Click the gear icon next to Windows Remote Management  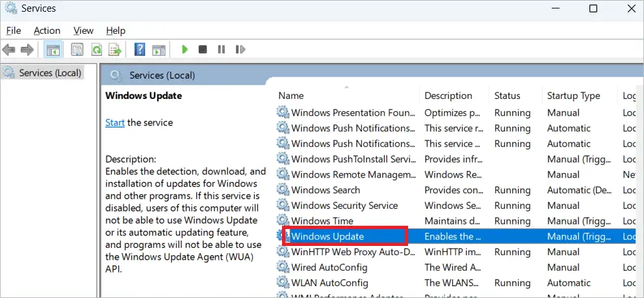coord(283,174)
